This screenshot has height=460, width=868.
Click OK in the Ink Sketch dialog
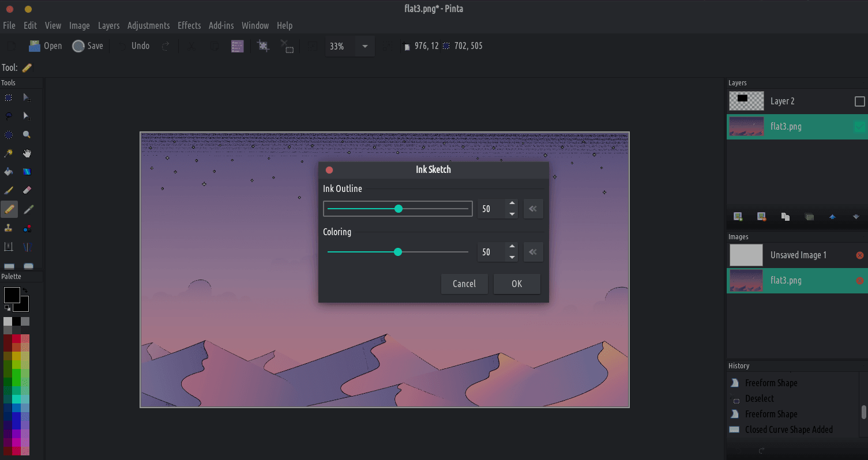(517, 284)
